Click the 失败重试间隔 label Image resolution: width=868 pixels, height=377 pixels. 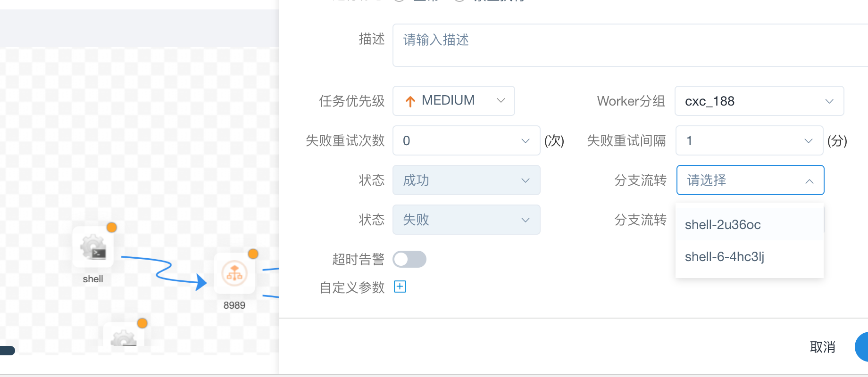pyautogui.click(x=626, y=140)
